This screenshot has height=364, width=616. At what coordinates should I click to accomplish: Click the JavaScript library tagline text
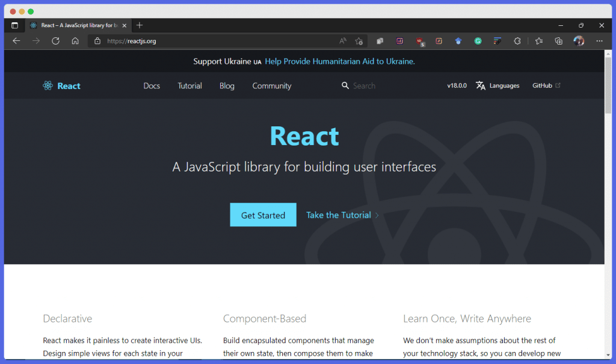(304, 167)
